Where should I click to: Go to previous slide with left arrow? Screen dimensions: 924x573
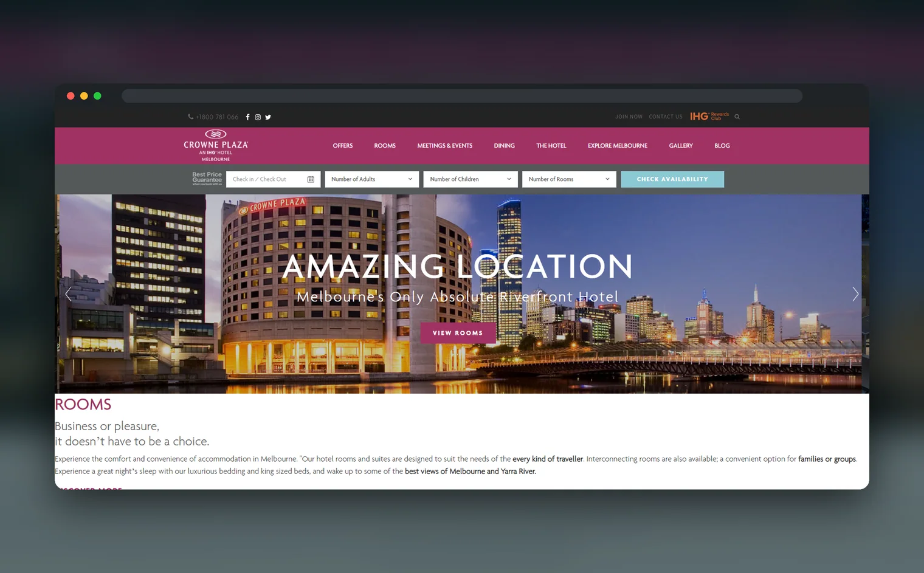pyautogui.click(x=68, y=294)
